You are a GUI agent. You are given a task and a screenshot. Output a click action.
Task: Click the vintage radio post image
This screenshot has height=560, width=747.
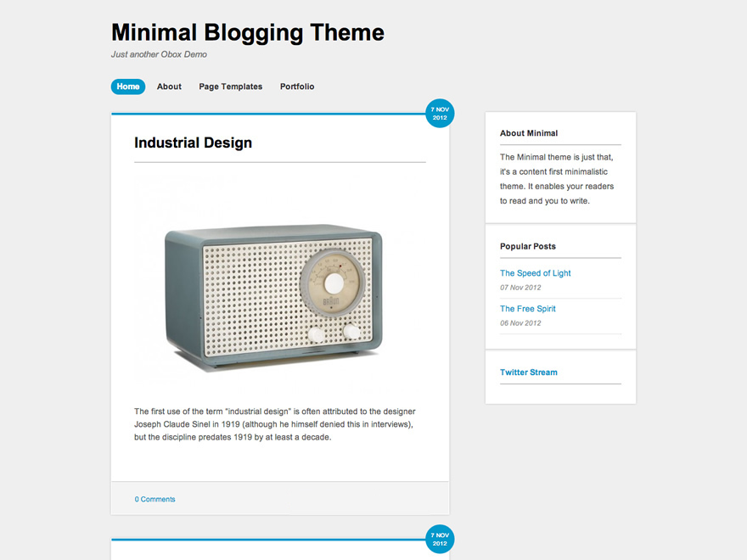[x=273, y=294]
